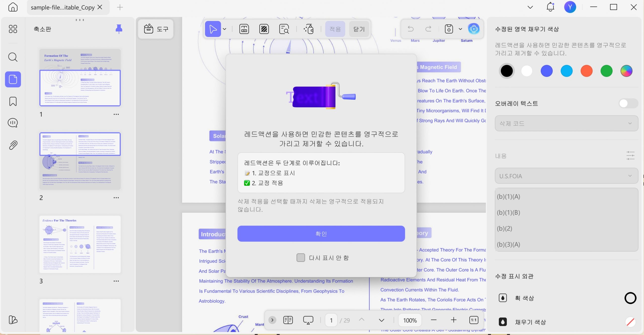Open the thumbnails grid view icon
This screenshot has height=335, width=644.
click(13, 29)
